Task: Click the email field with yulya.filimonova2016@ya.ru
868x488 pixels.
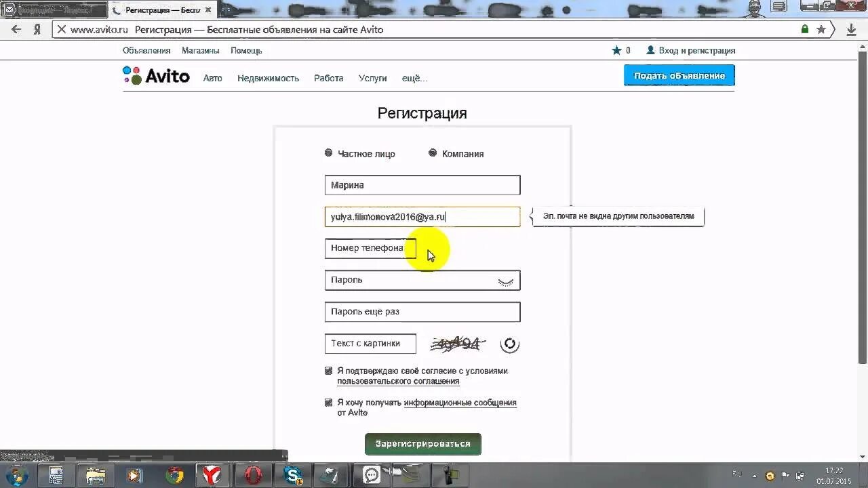Action: [422, 217]
